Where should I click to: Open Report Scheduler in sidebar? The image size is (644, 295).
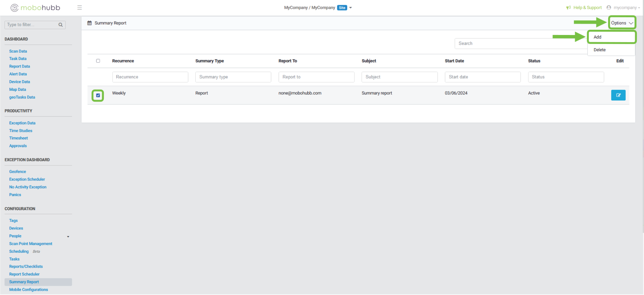24,274
